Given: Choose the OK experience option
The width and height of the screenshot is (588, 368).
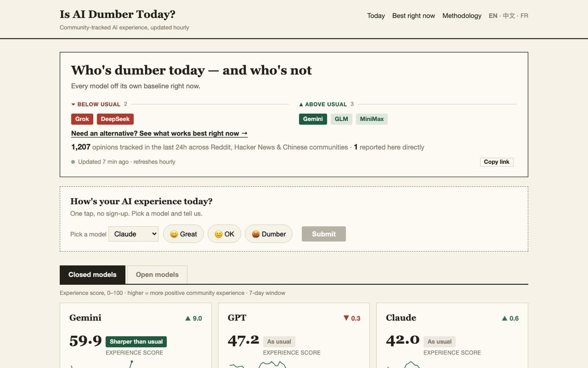Looking at the screenshot, I should tap(224, 234).
